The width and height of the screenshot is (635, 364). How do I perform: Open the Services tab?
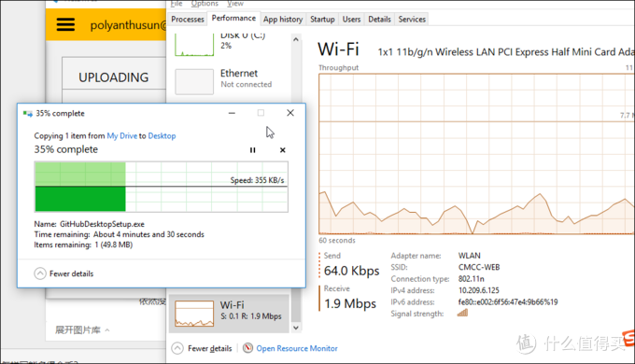(x=412, y=19)
